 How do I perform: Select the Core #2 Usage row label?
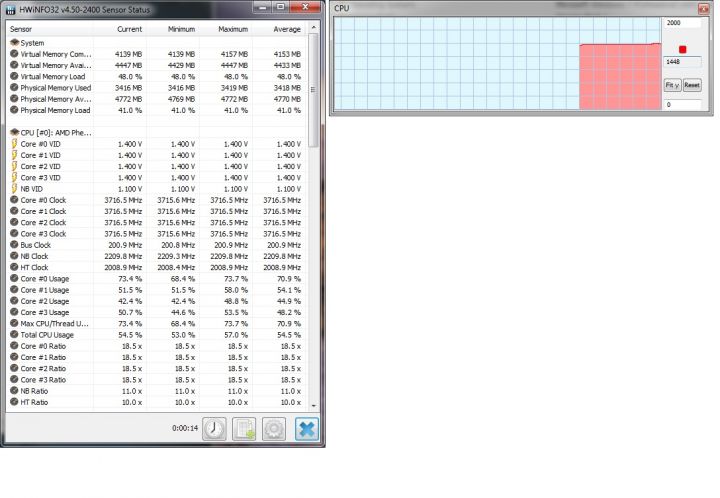click(45, 301)
